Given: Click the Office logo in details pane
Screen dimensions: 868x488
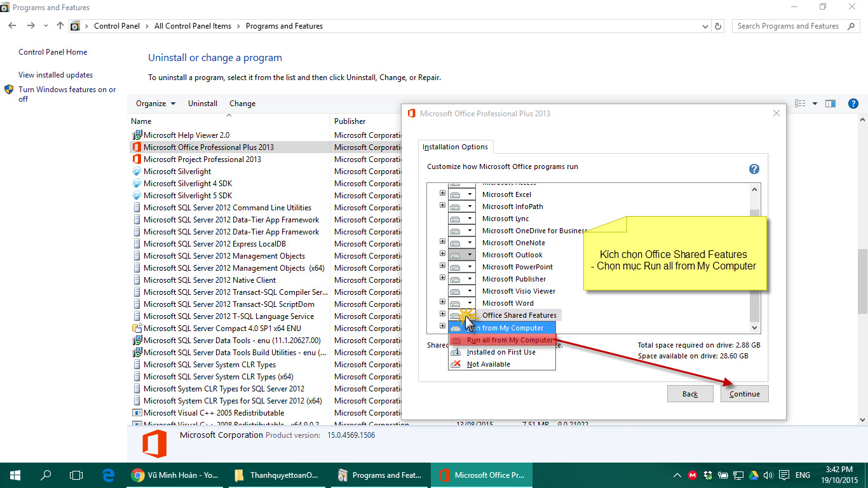Looking at the screenshot, I should [x=154, y=444].
